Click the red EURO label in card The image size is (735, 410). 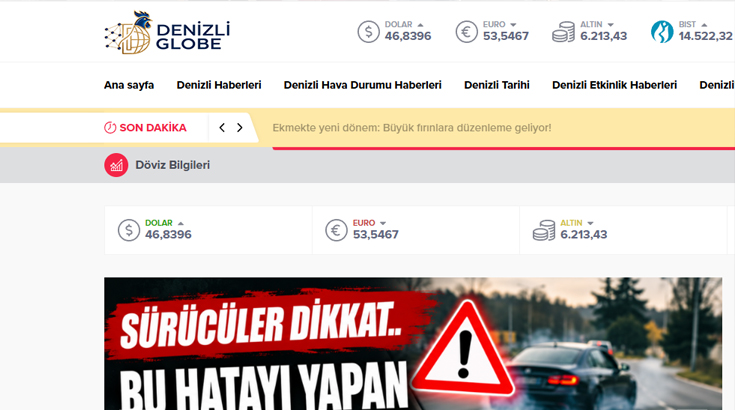(364, 223)
